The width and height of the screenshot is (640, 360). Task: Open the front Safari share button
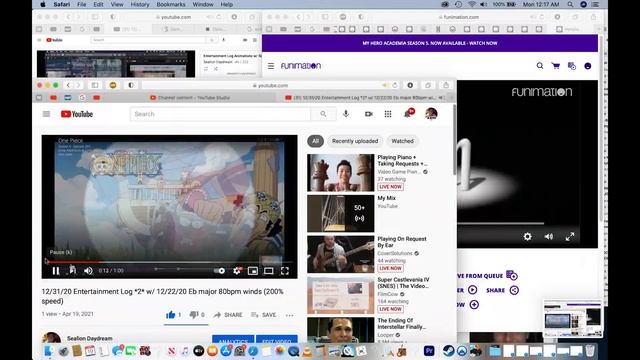point(446,85)
